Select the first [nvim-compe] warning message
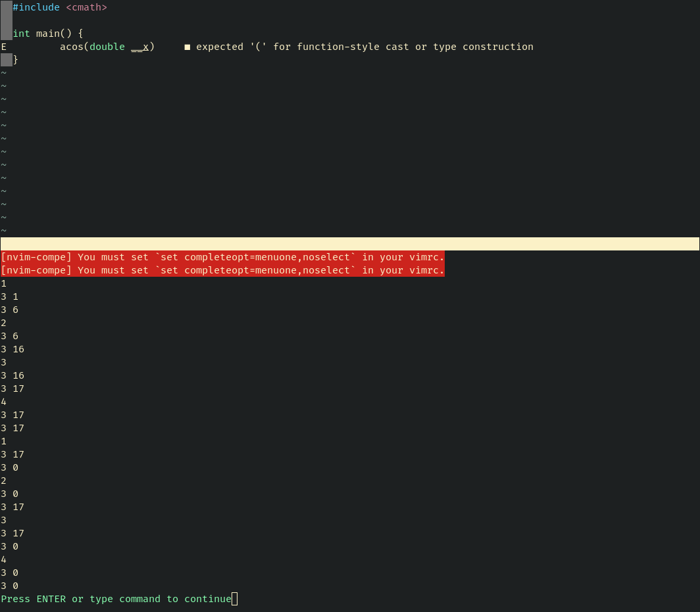700x612 pixels. (222, 257)
